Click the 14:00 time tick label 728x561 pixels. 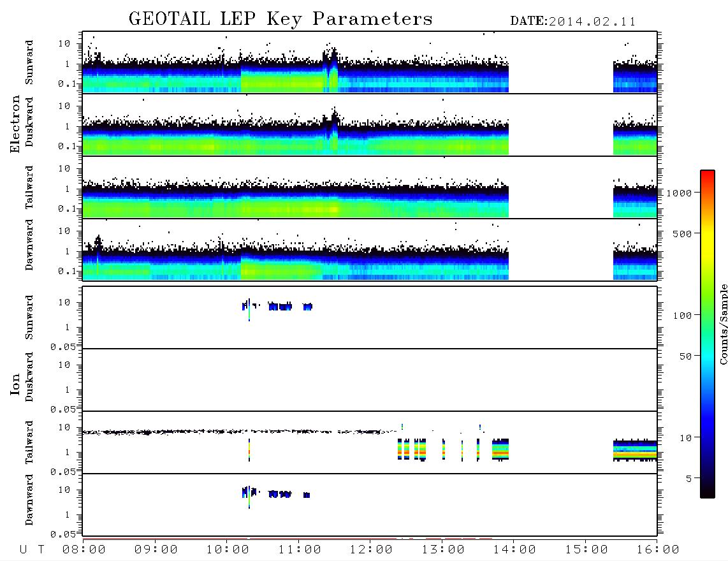[x=515, y=550]
